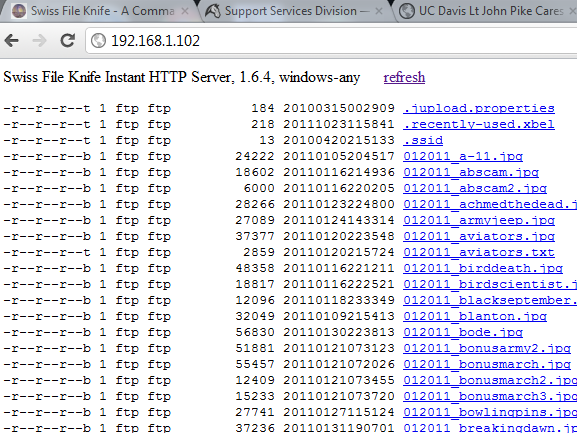Click the Support Services Division tab favicon

pos(212,11)
